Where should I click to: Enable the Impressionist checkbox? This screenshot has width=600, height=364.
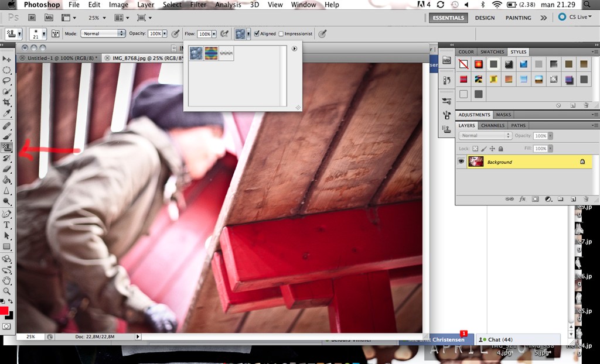click(x=281, y=33)
